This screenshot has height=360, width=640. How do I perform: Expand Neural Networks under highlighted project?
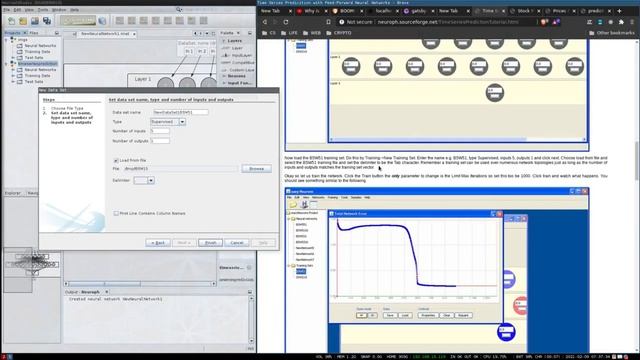(x=13, y=70)
